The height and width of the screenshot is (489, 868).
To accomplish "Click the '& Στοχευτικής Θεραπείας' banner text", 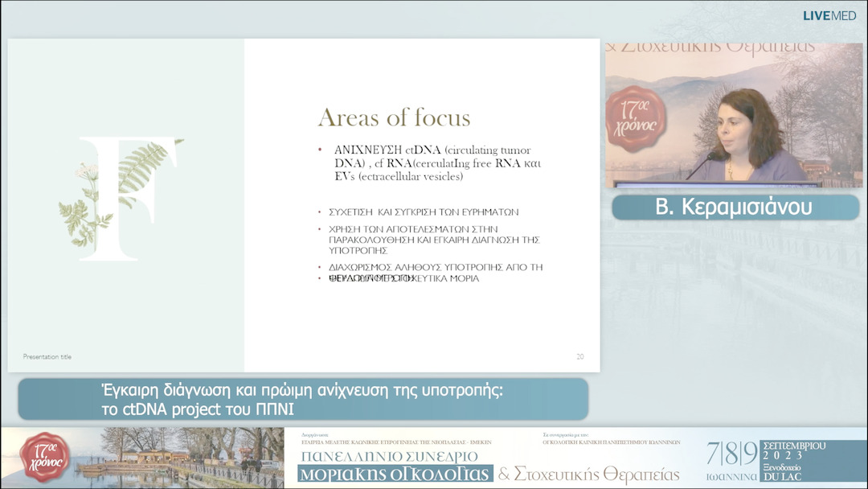I will pos(590,475).
